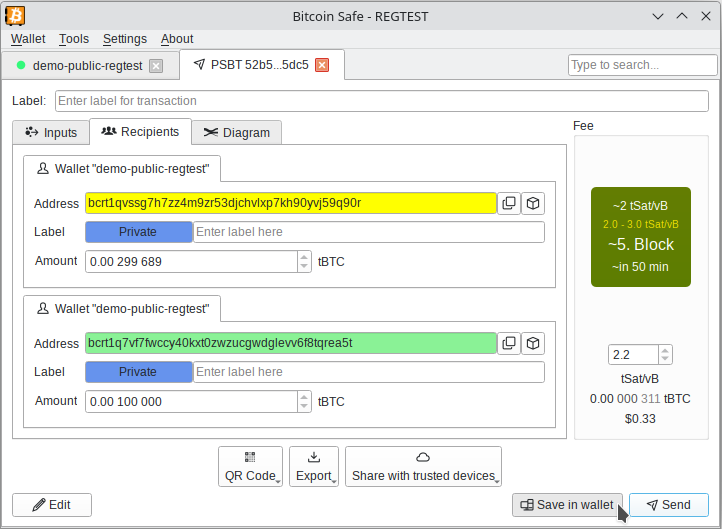The image size is (722, 529).
Task: Click the Bitcoin Safe app logo icon
Action: (15, 16)
